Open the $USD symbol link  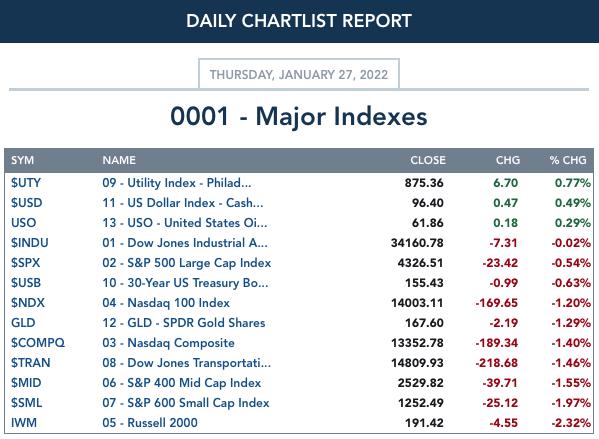coord(26,203)
